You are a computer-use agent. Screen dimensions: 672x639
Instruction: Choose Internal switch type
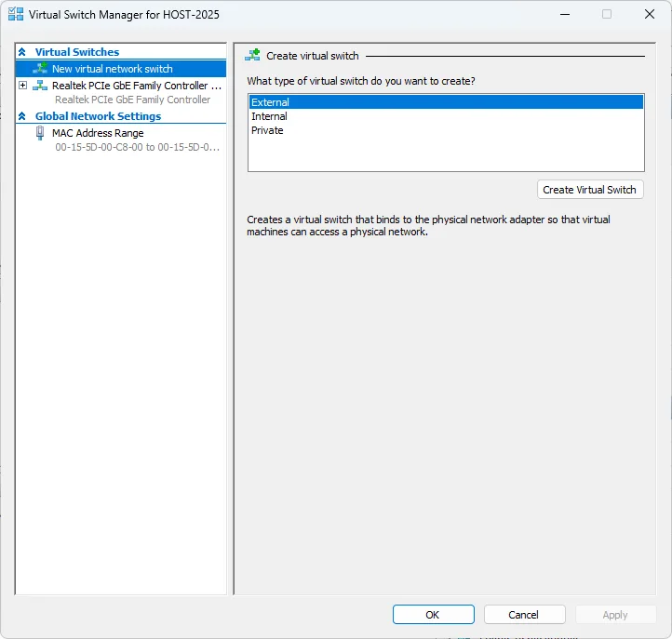coord(446,116)
